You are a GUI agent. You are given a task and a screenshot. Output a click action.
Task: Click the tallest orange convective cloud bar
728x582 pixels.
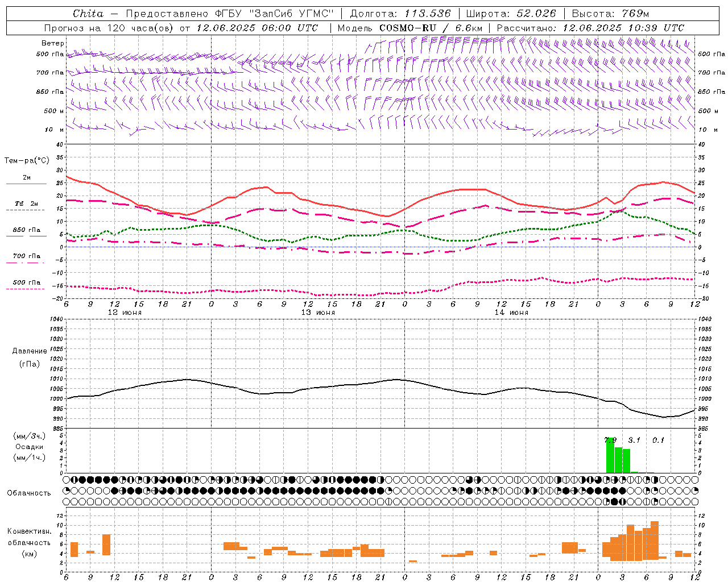(x=655, y=541)
